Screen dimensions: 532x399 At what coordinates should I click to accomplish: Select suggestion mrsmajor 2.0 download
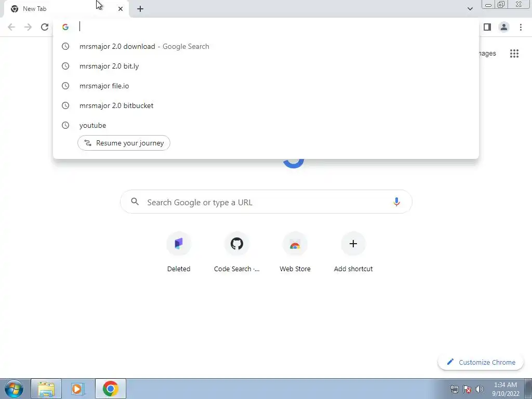pyautogui.click(x=266, y=46)
